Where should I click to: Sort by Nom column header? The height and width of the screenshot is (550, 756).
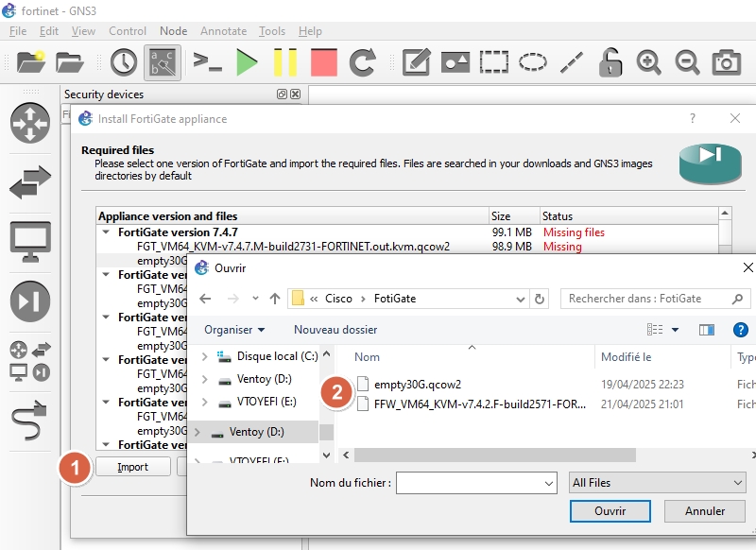(x=367, y=357)
